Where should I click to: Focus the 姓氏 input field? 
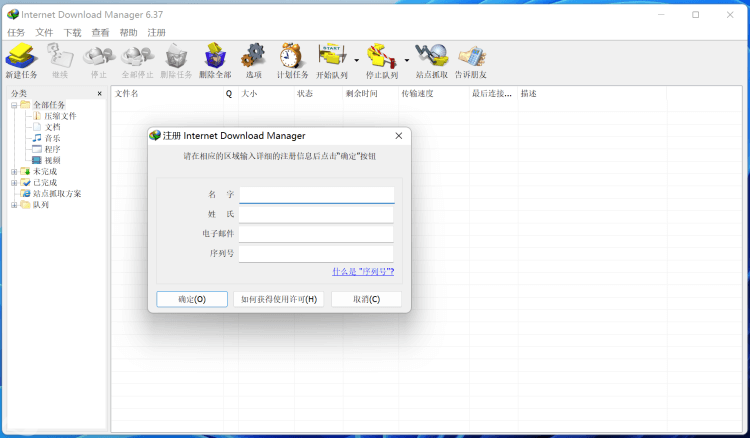coord(316,214)
